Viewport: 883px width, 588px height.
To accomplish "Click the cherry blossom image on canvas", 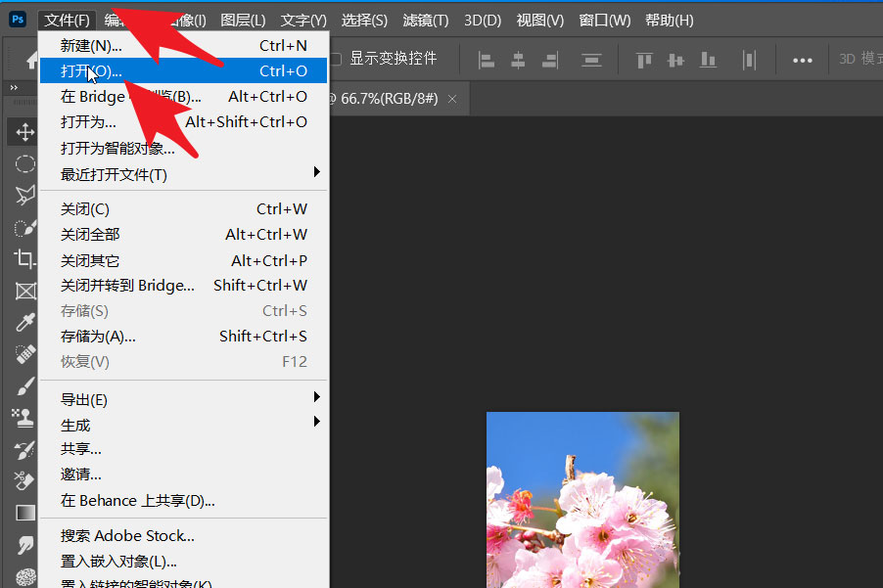I will [x=582, y=500].
